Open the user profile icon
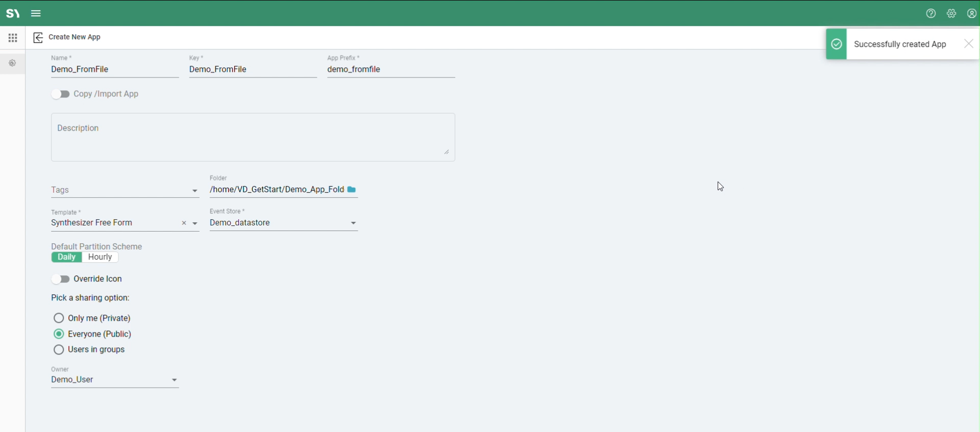The height and width of the screenshot is (432, 980). coord(972,14)
